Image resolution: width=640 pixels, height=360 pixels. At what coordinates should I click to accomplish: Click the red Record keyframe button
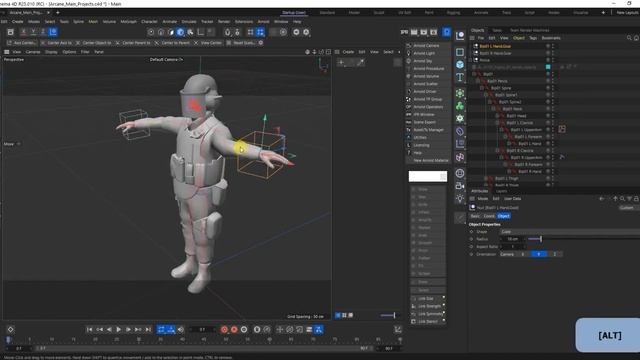pyautogui.click(x=224, y=329)
